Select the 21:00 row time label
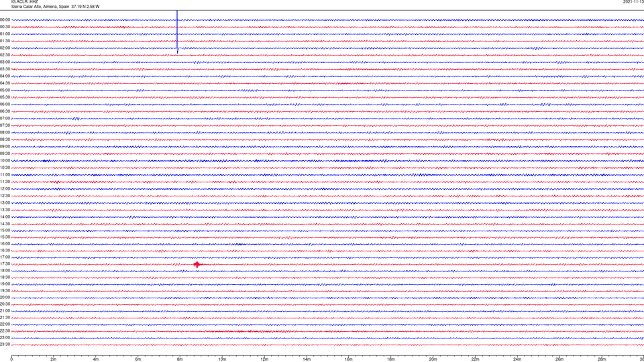The image size is (644, 362). pyautogui.click(x=5, y=310)
